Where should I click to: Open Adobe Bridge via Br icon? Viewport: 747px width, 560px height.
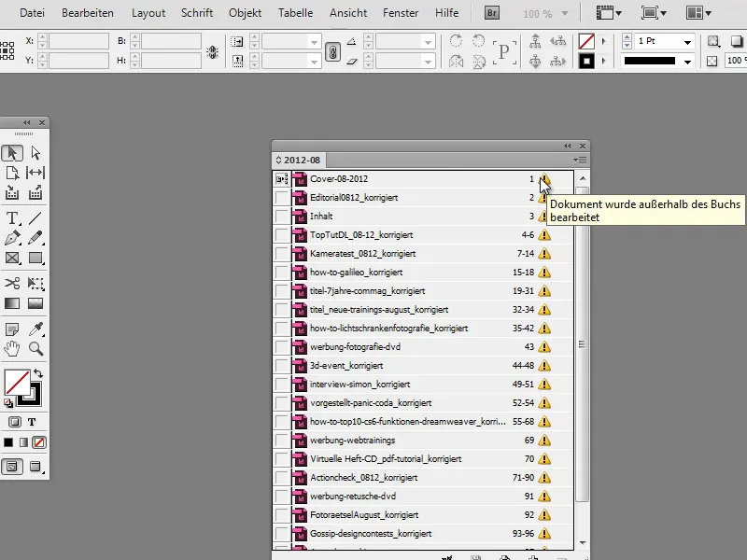click(492, 13)
